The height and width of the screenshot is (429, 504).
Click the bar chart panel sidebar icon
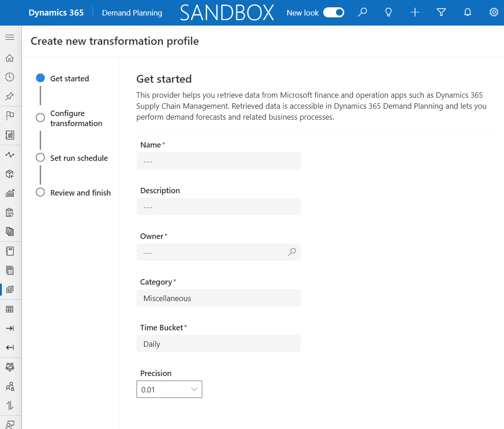click(x=10, y=135)
